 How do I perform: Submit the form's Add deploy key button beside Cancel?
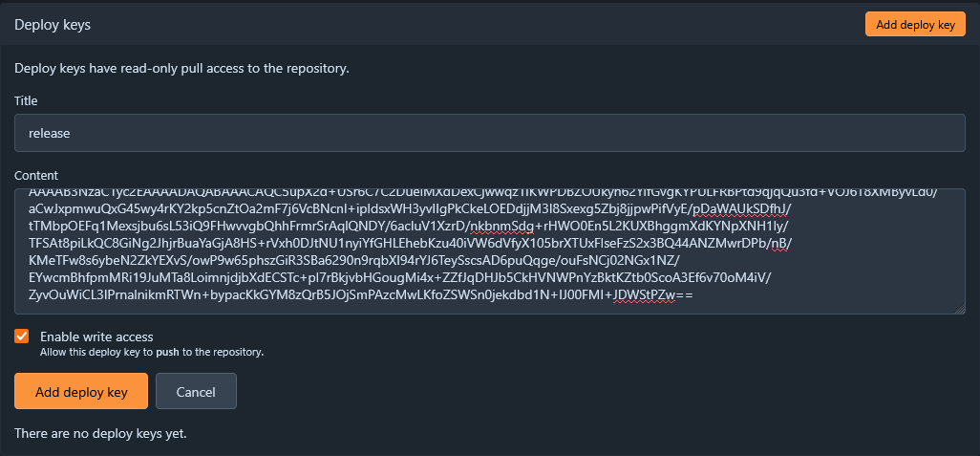[81, 392]
